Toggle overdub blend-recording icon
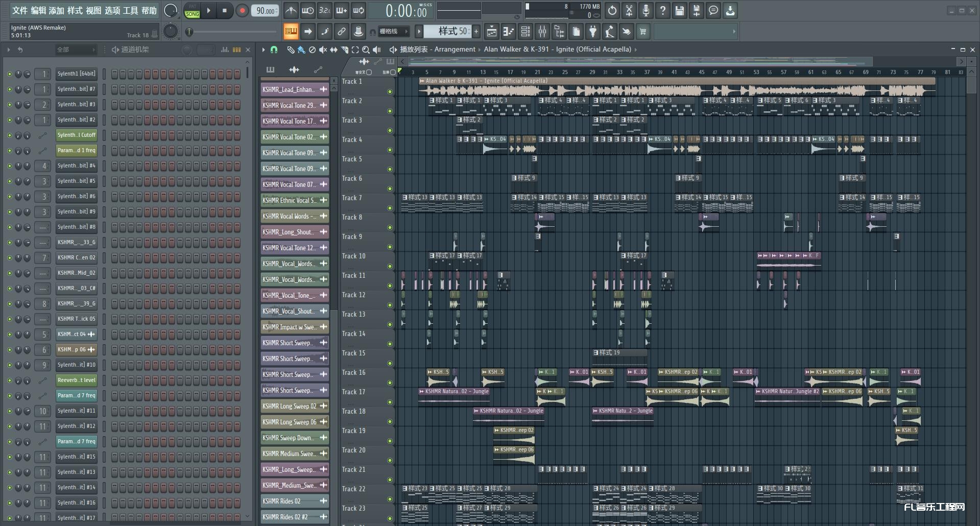The image size is (980, 526). [342, 10]
